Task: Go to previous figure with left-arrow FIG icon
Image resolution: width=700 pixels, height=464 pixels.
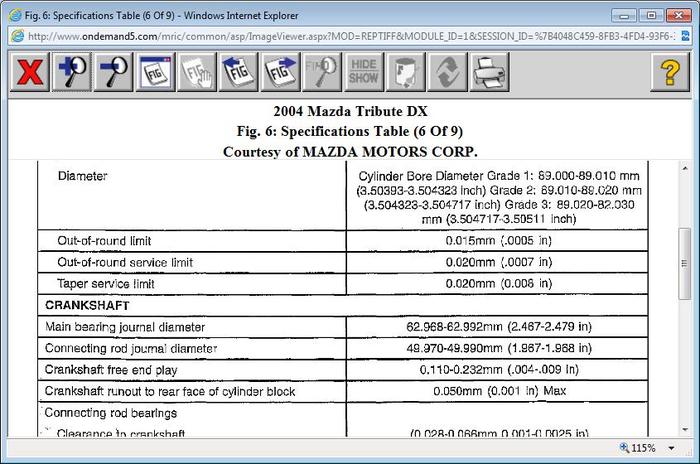Action: click(238, 72)
